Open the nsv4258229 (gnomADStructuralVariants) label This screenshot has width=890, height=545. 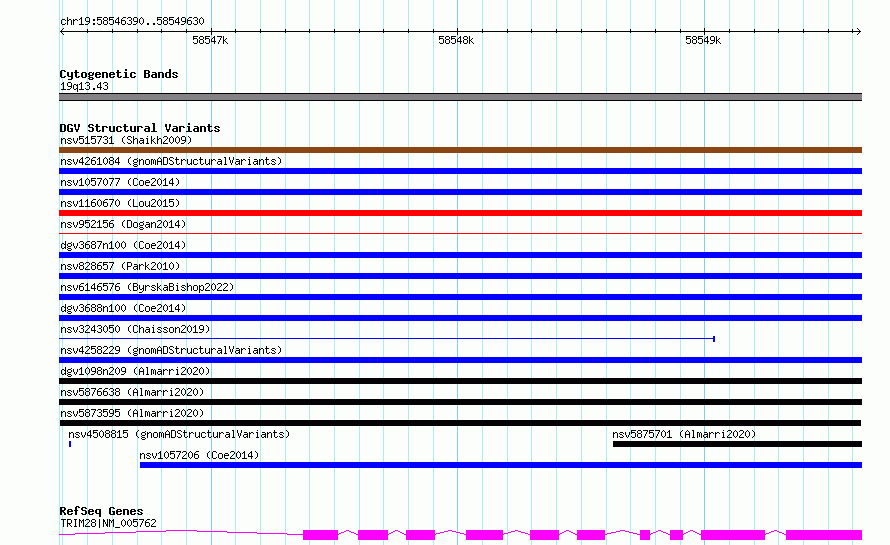point(171,350)
